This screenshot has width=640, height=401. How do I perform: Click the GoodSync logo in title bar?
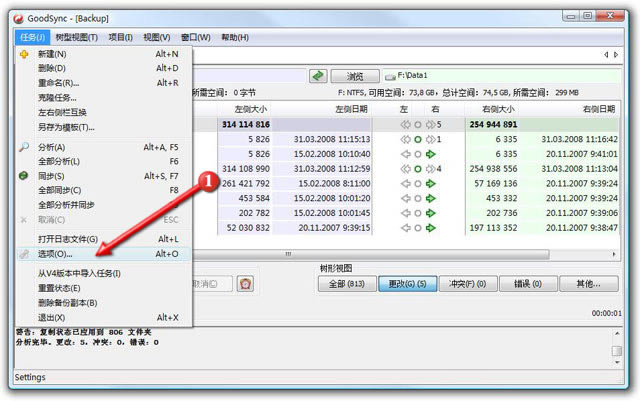(12, 15)
